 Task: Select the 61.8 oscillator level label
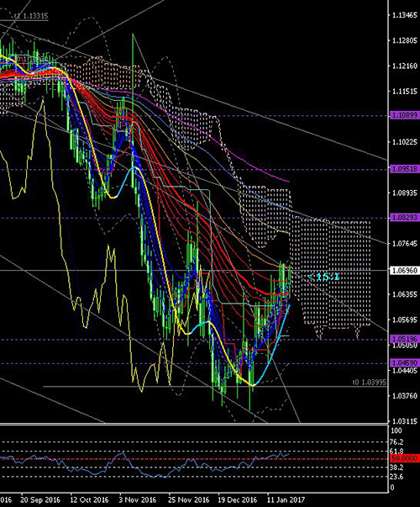tap(397, 451)
